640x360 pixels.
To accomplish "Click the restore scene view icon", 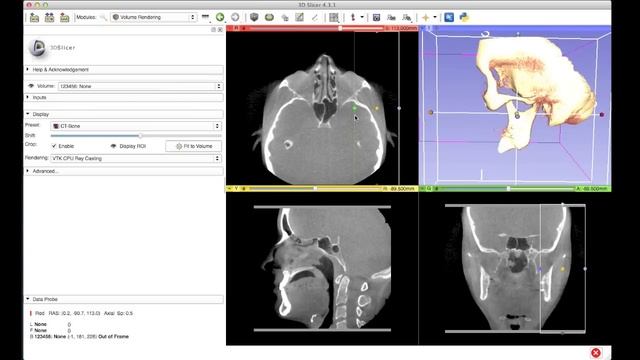I will point(407,17).
